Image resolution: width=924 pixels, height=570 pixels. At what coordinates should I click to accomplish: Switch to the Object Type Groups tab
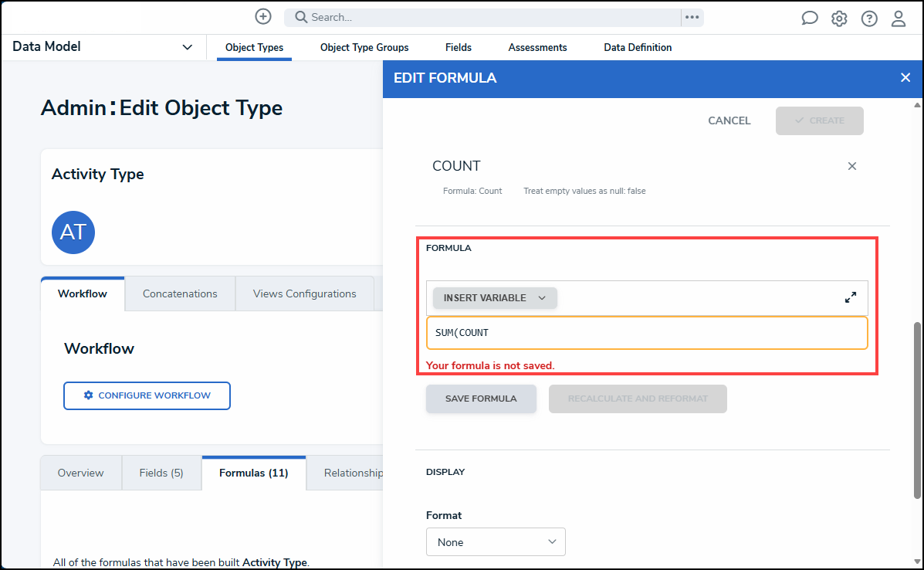click(x=364, y=48)
